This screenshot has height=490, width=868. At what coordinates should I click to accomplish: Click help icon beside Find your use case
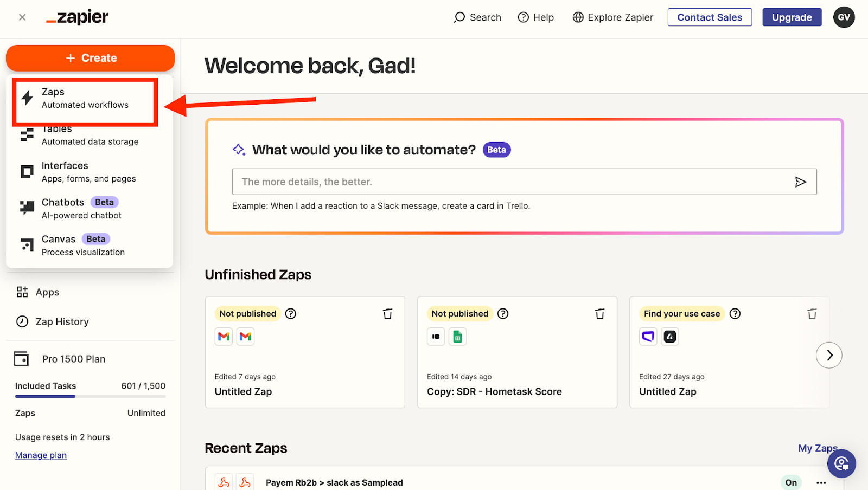pos(735,313)
